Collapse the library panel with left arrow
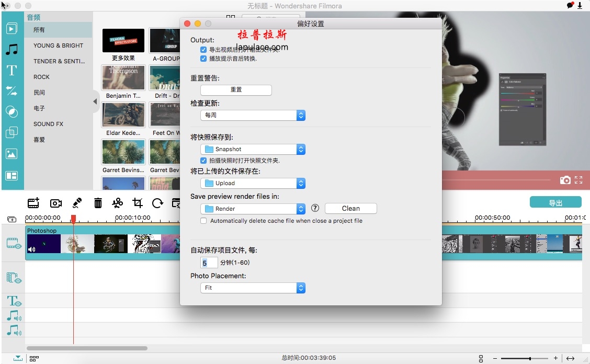The height and width of the screenshot is (364, 590). (95, 101)
